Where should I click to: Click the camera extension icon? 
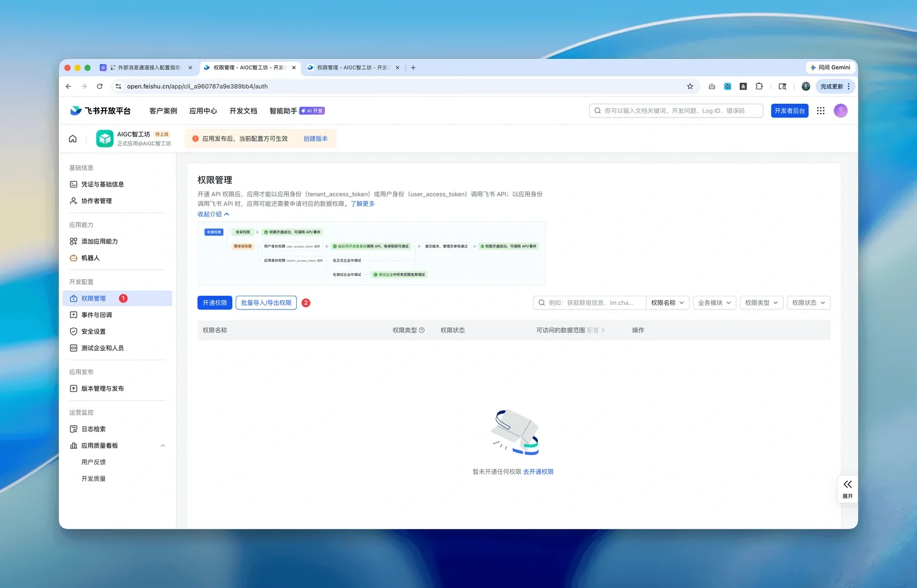[x=712, y=87]
